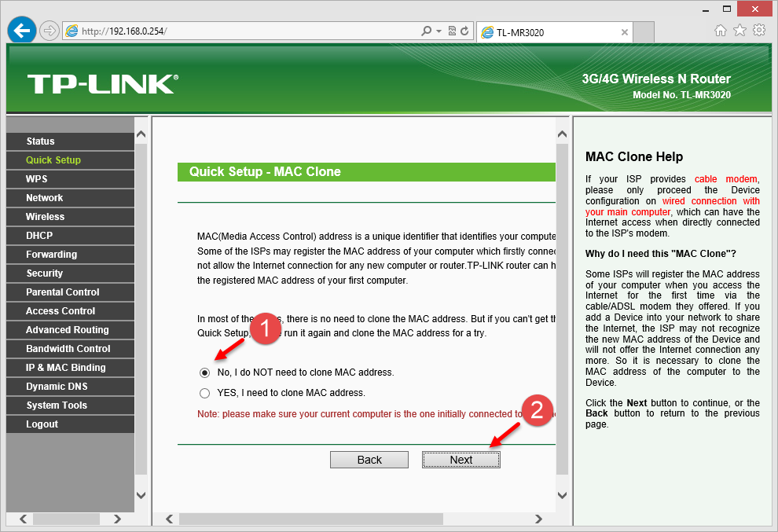Click the browser forward arrow button
This screenshot has height=532, width=778.
pos(50,31)
